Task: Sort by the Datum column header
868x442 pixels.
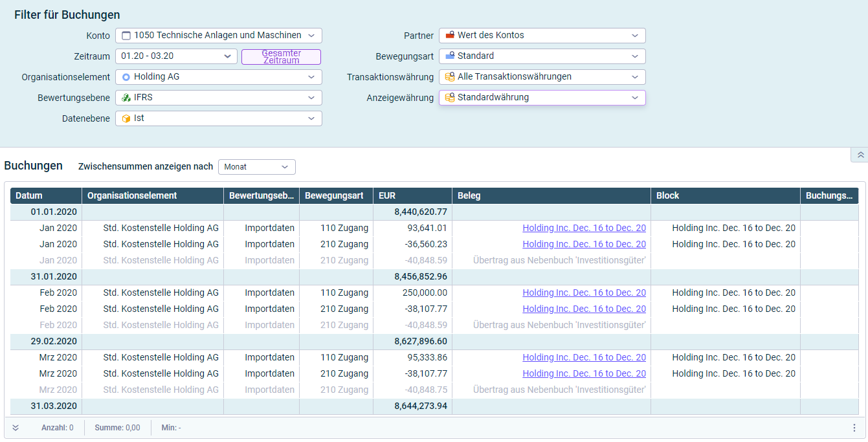Action: pos(46,195)
